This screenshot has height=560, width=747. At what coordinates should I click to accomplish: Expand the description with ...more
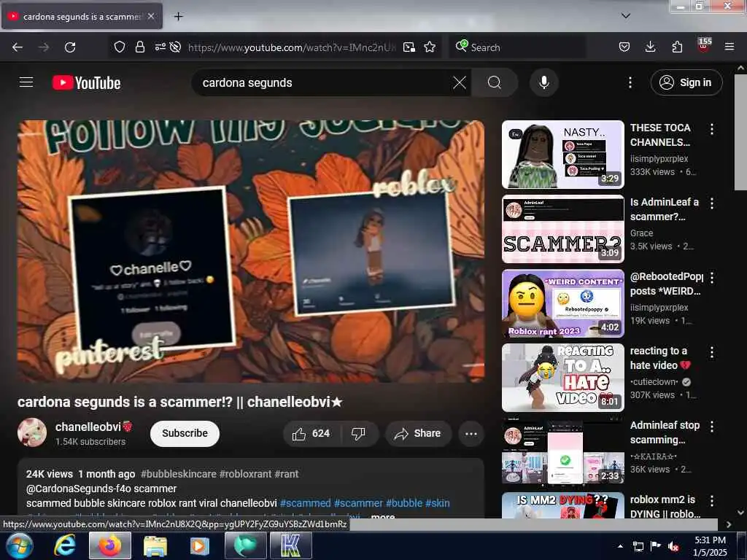click(382, 516)
